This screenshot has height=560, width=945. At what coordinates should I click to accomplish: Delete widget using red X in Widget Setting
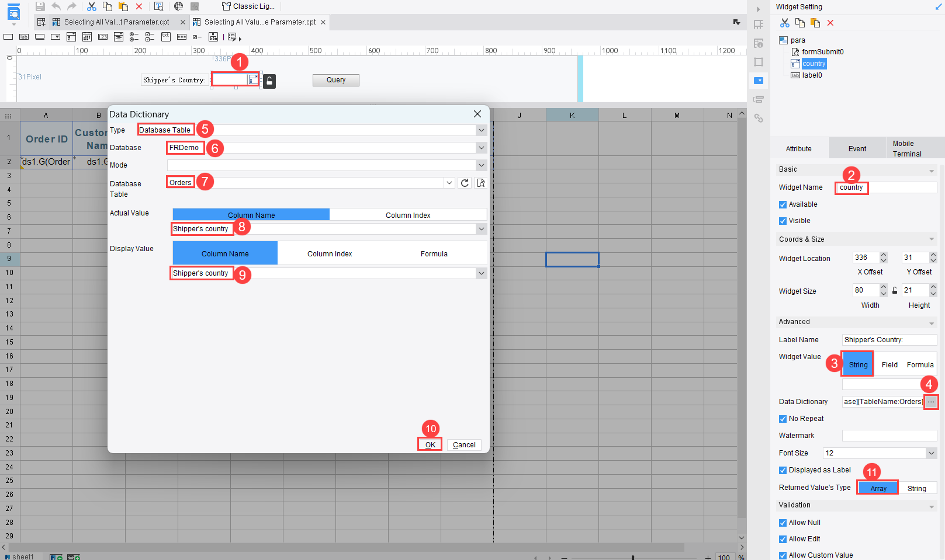(x=830, y=22)
